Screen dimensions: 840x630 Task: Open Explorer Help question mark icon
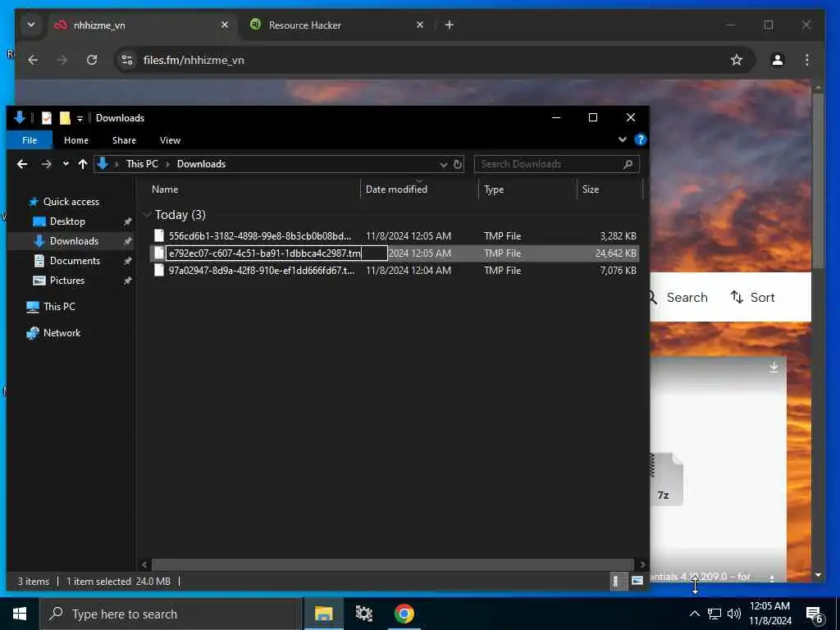click(640, 139)
